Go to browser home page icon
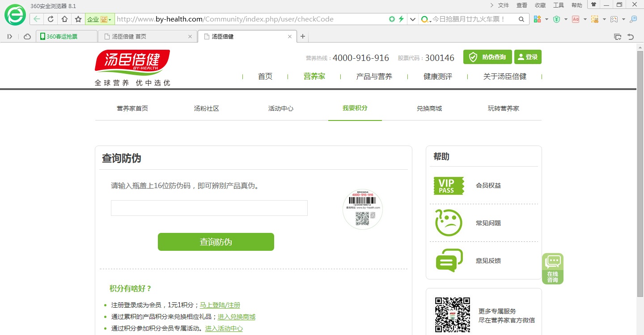The image size is (644, 335). [x=64, y=19]
